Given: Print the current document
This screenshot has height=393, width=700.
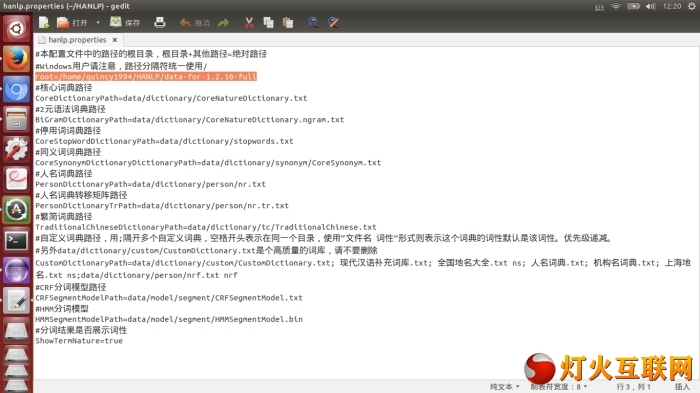Looking at the screenshot, I should coord(159,22).
